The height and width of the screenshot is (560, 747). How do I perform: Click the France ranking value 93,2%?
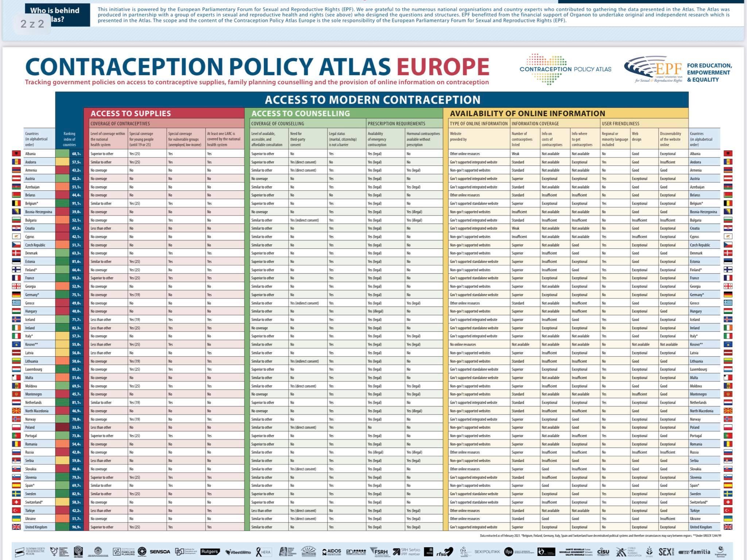pos(76,278)
